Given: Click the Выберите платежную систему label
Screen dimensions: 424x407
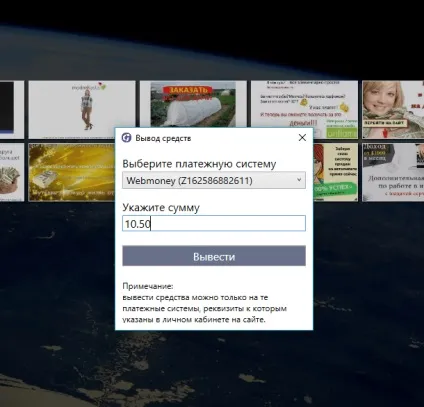Looking at the screenshot, I should click(x=199, y=164).
